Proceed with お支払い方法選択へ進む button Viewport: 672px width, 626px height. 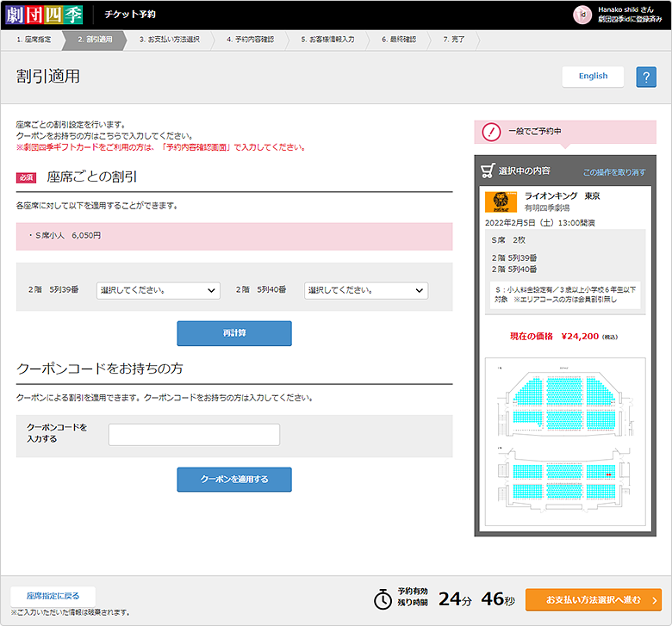[x=593, y=600]
